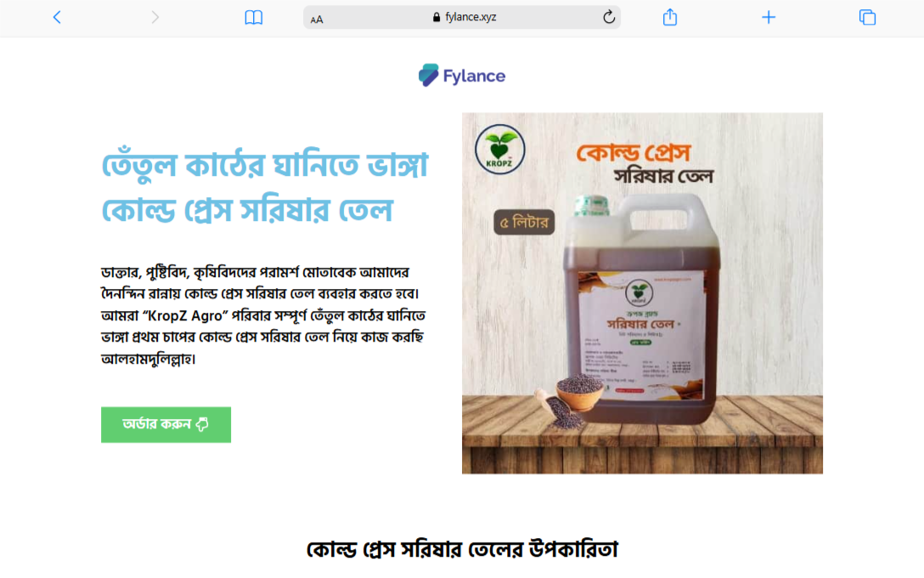924x578 pixels.
Task: Click the forward navigation arrow
Action: click(x=155, y=17)
